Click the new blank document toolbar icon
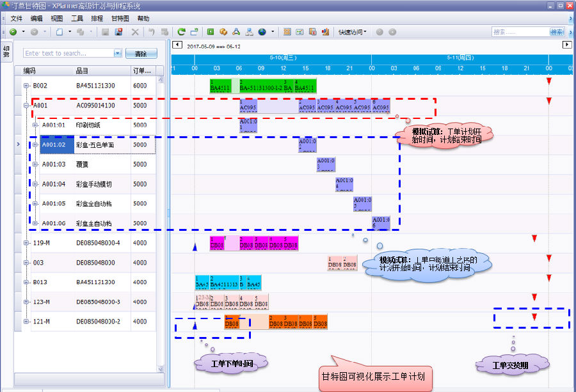 60,31
